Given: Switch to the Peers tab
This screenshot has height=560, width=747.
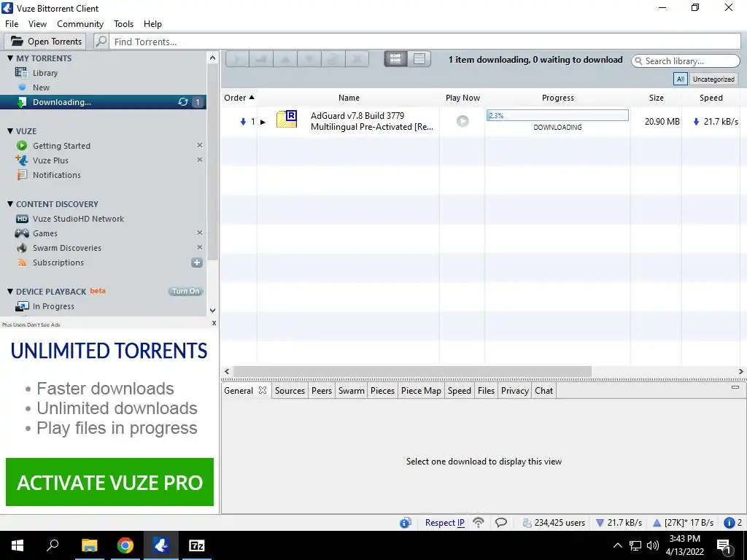Looking at the screenshot, I should click(322, 391).
